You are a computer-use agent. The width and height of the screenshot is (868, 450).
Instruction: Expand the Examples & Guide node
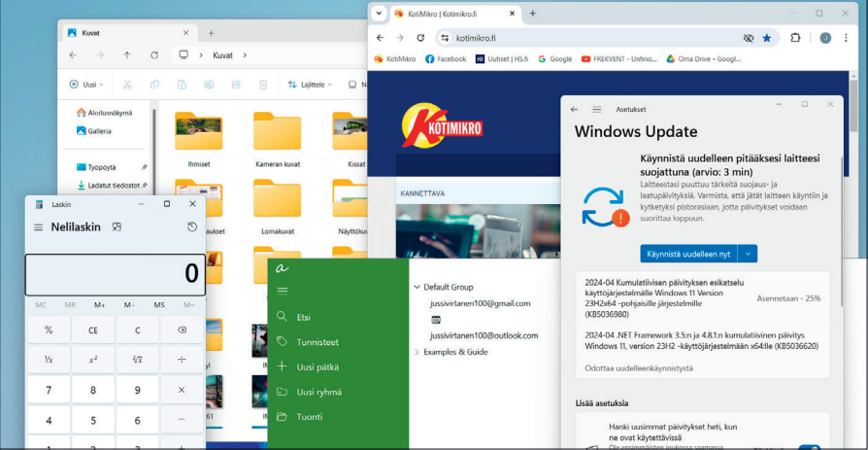coord(417,352)
